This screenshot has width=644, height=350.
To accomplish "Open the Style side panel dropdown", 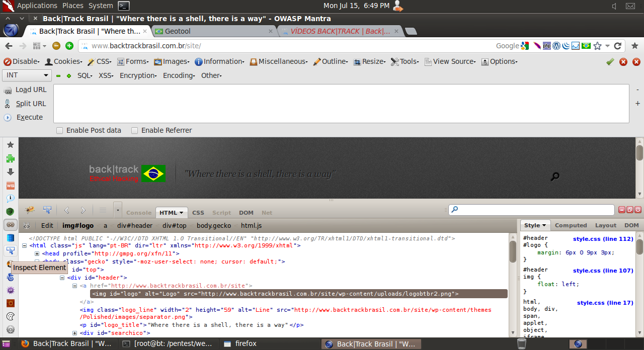I will click(535, 225).
